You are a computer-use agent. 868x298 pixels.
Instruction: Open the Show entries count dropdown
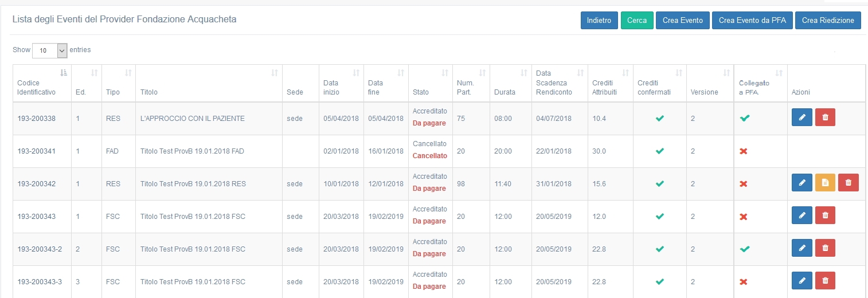pyautogui.click(x=50, y=50)
